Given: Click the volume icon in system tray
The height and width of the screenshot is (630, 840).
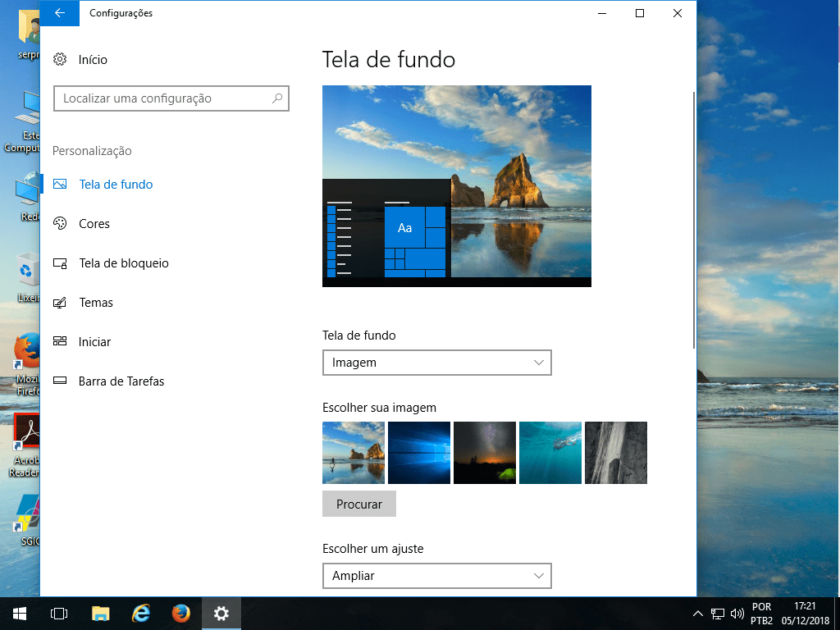Looking at the screenshot, I should point(736,613).
